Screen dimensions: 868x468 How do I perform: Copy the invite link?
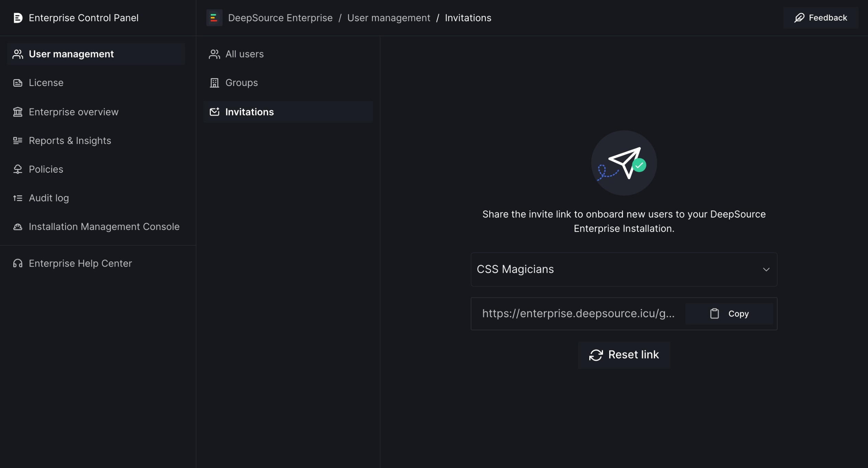[730, 313]
